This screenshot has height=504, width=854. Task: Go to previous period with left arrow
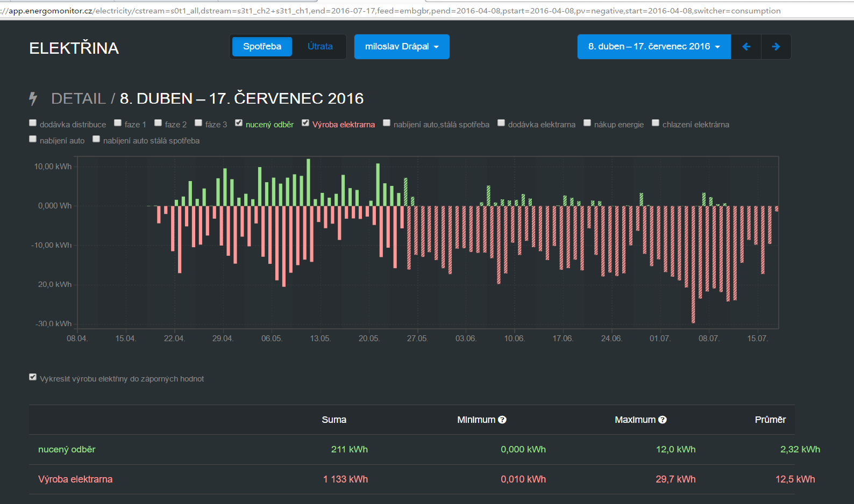point(746,47)
